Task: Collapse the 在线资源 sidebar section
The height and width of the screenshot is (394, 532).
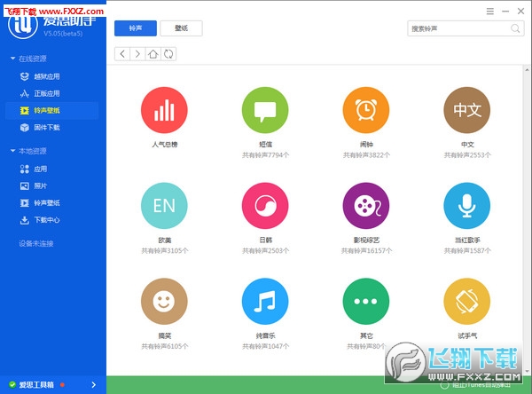Action: coord(12,59)
